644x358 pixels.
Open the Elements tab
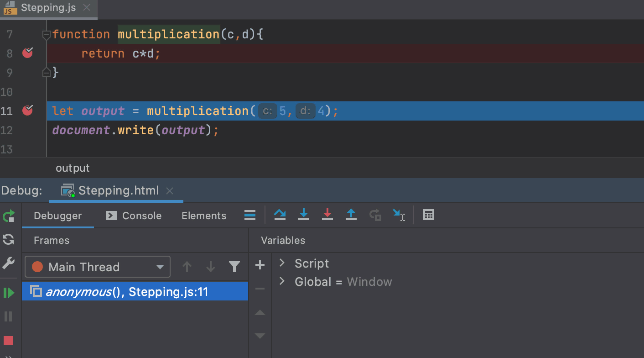[x=204, y=215]
